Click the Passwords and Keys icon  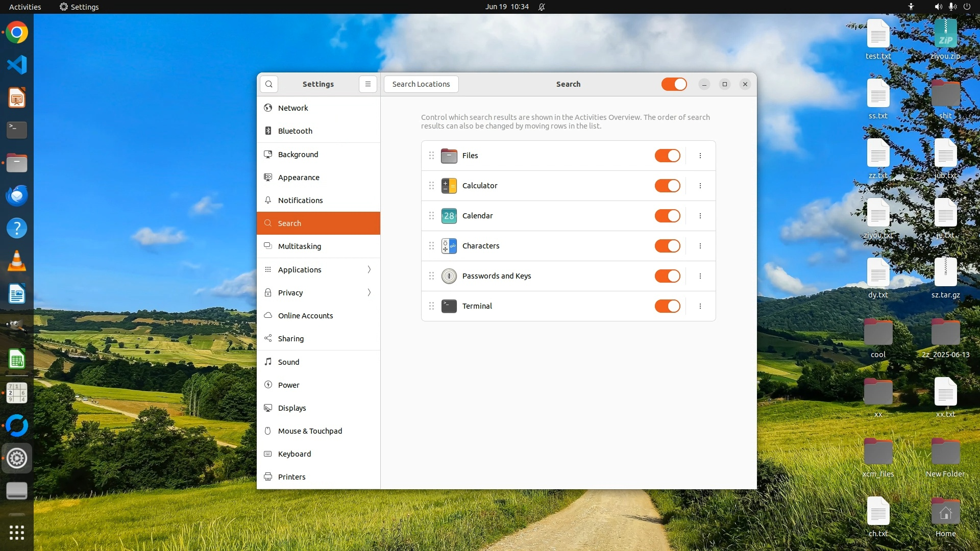(x=449, y=276)
